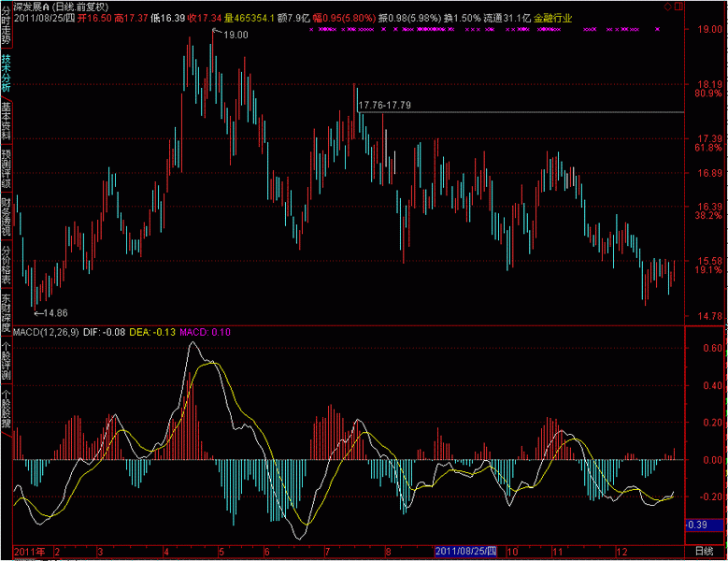Click the 日线 period button at bottom right
This screenshot has height=561, width=728.
point(703,553)
